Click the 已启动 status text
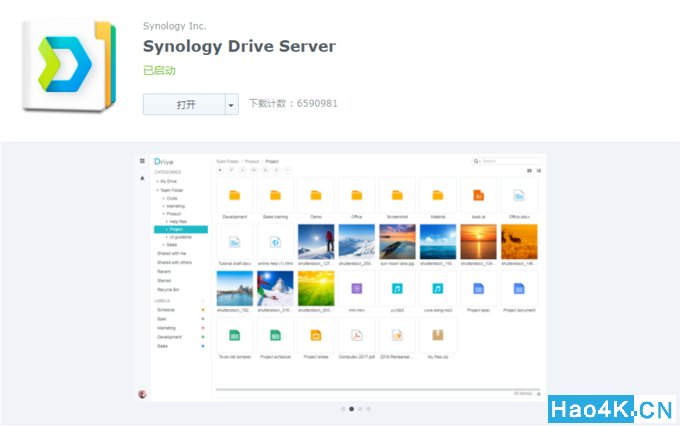The width and height of the screenshot is (680, 426). coord(159,70)
